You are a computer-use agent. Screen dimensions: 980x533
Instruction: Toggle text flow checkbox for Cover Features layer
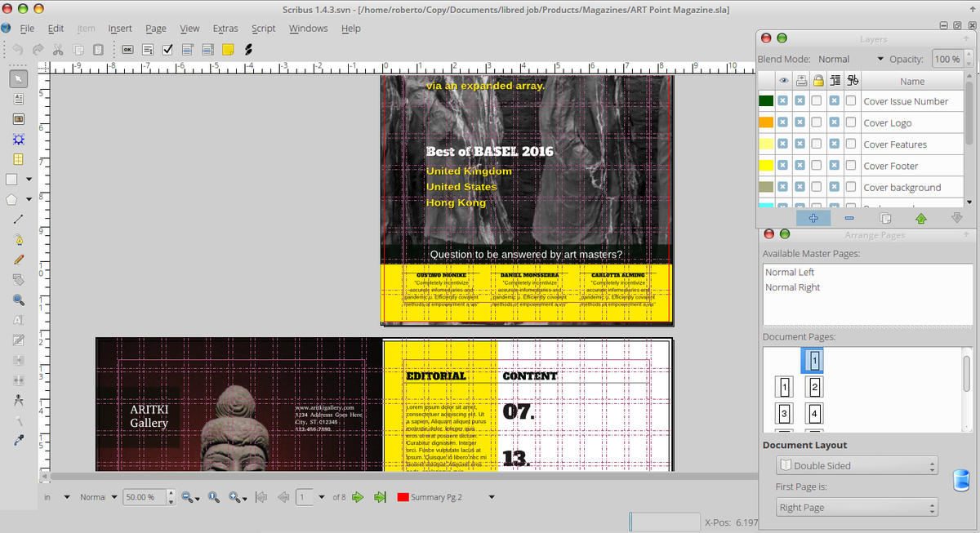(x=834, y=144)
